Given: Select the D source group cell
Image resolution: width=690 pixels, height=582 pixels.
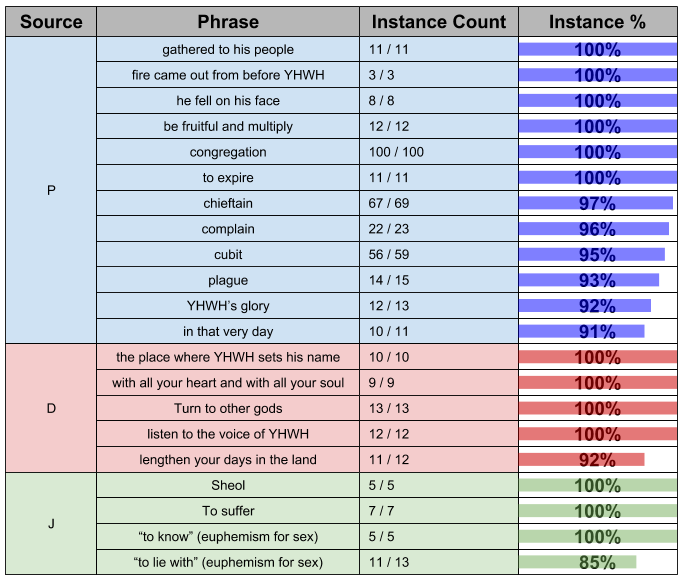Looking at the screenshot, I should tap(51, 408).
